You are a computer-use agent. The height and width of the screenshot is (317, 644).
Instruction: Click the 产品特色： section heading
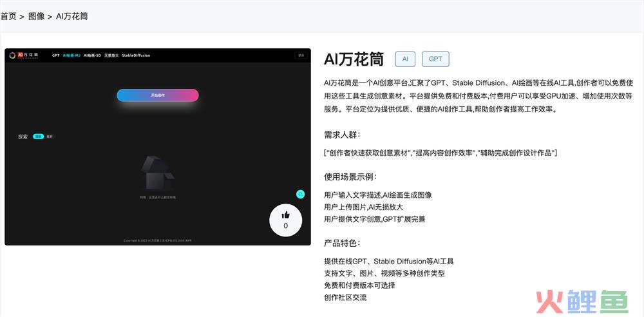[342, 243]
